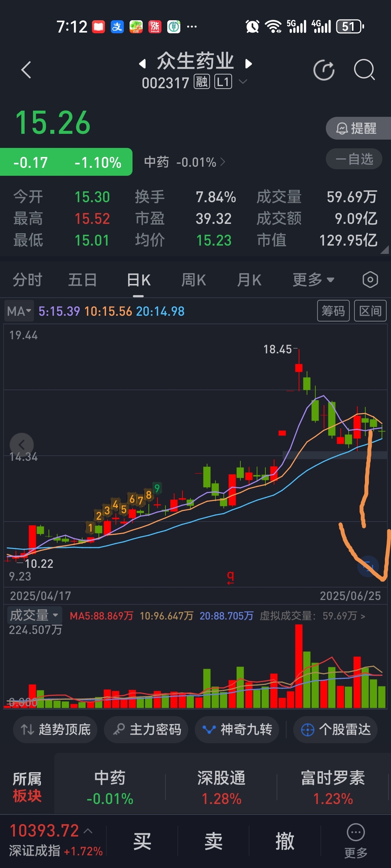The width and height of the screenshot is (391, 868).
Task: Toggle 筹码 chip distribution
Action: tap(333, 311)
